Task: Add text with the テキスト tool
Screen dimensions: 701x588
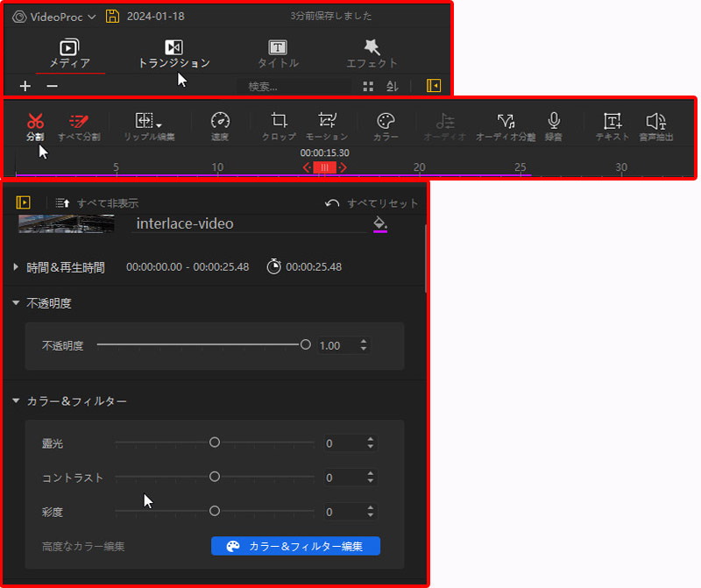Action: tap(612, 122)
